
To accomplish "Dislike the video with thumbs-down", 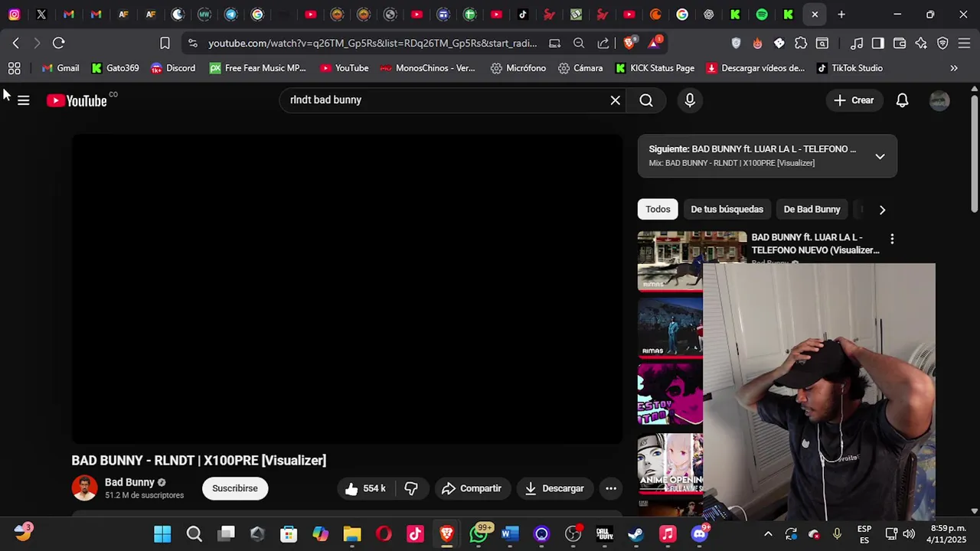I will tap(411, 488).
